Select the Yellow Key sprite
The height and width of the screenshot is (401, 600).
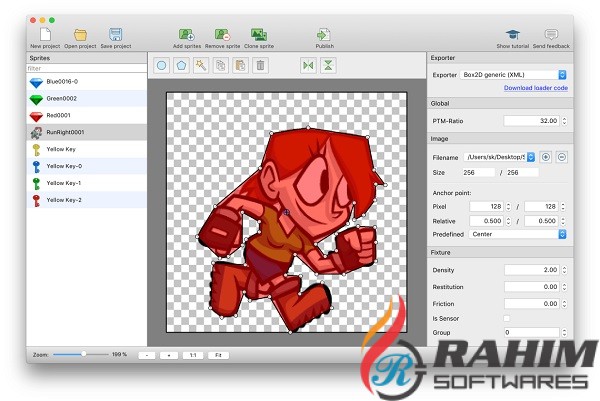[87, 149]
